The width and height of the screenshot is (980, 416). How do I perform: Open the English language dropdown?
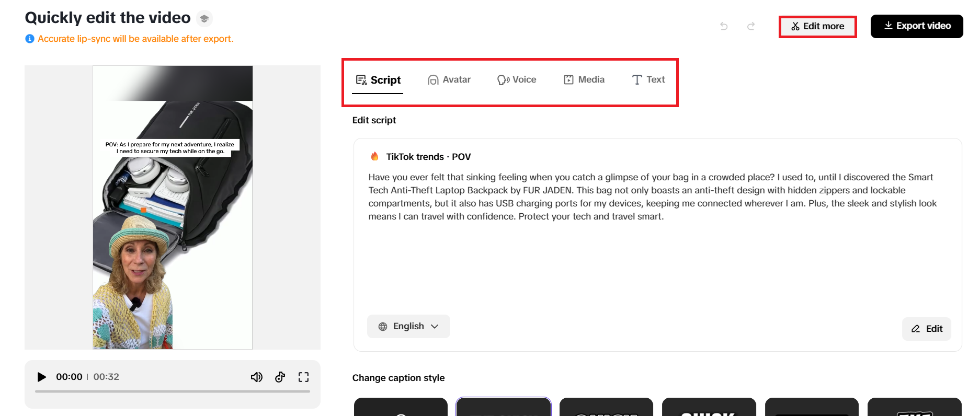pyautogui.click(x=408, y=326)
